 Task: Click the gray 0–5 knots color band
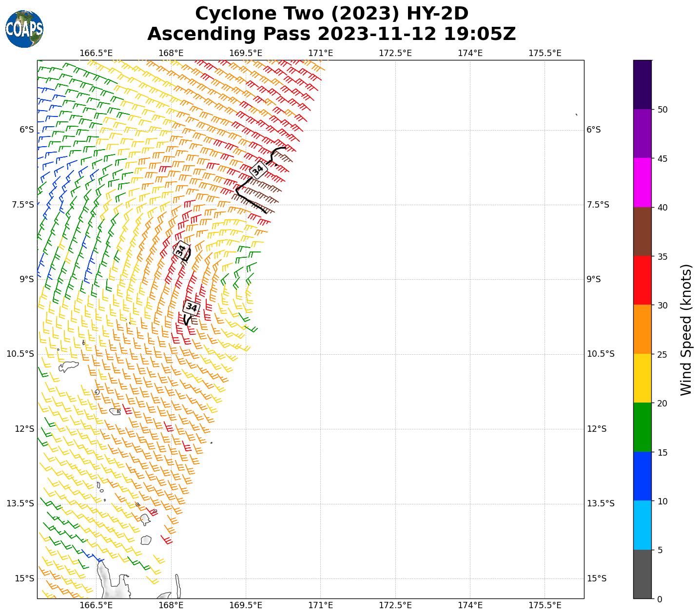tap(642, 574)
